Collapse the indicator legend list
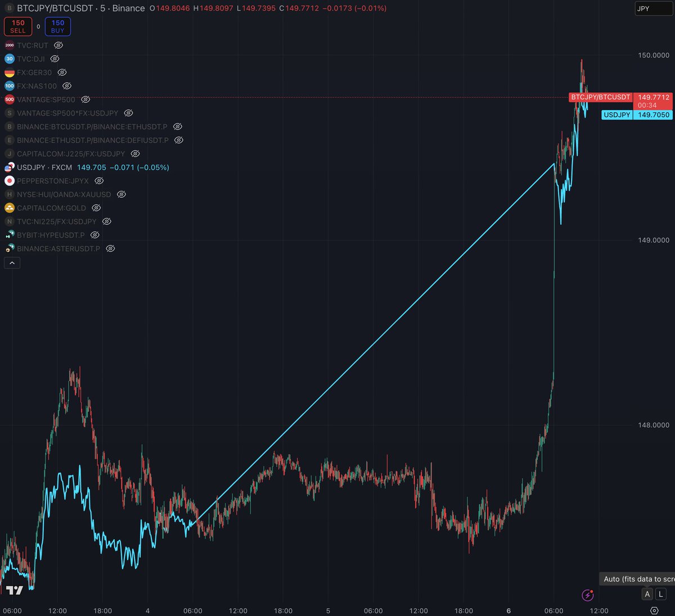The height and width of the screenshot is (616, 675). pyautogui.click(x=12, y=262)
